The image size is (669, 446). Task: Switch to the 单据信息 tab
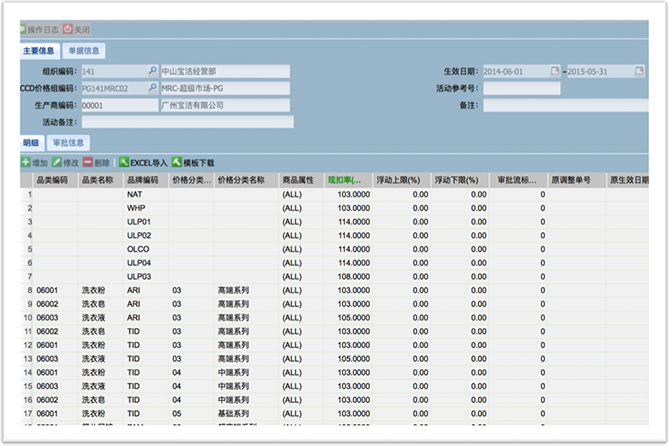click(x=84, y=51)
